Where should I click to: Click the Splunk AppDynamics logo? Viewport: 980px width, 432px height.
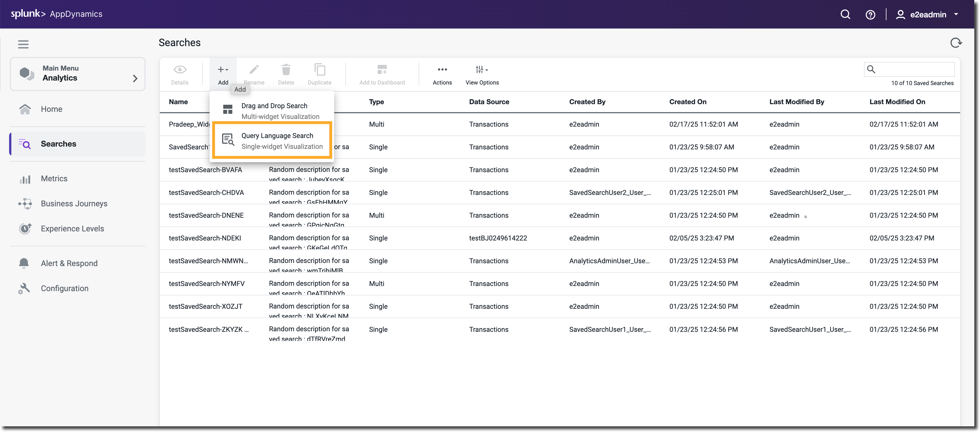tap(56, 14)
